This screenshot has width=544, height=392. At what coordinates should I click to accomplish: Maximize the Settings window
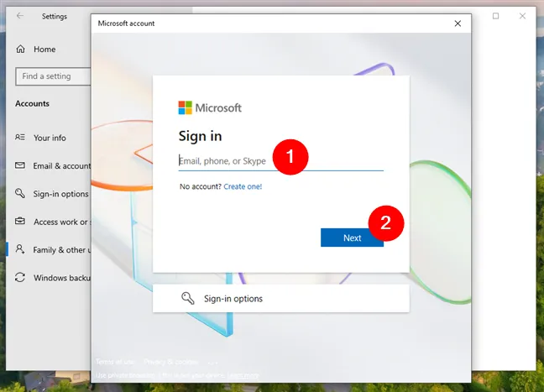(x=496, y=16)
